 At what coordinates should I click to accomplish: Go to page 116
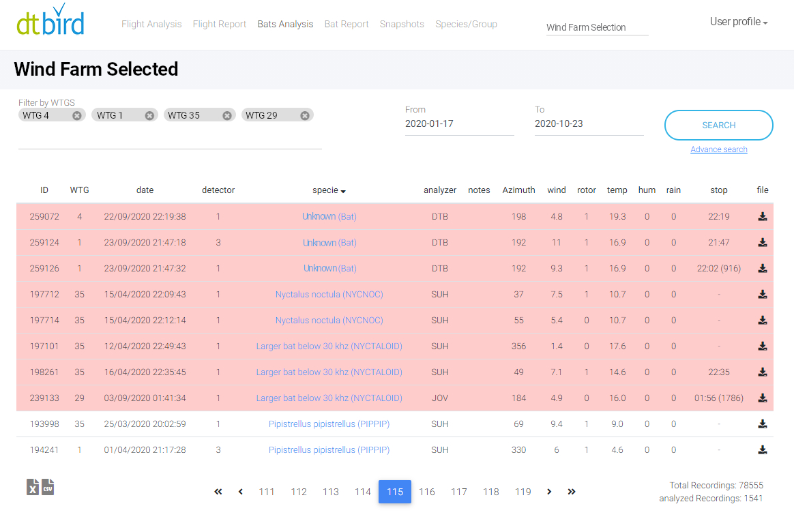point(427,492)
